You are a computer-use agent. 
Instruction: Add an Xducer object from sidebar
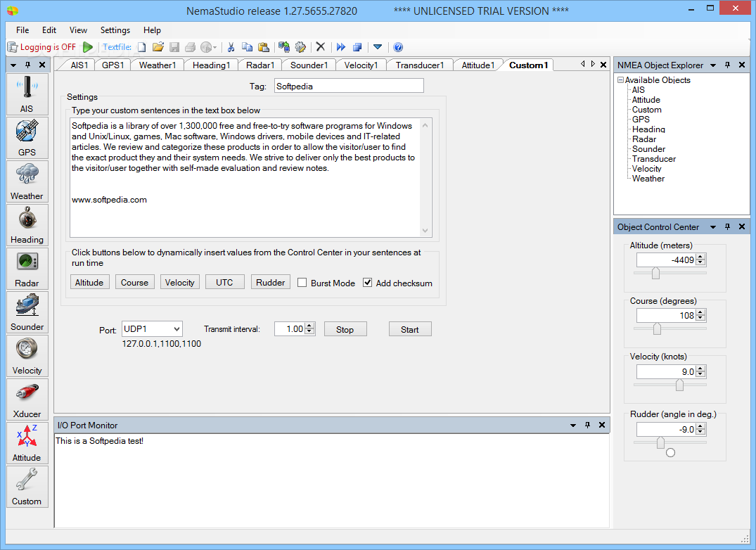[x=27, y=399]
